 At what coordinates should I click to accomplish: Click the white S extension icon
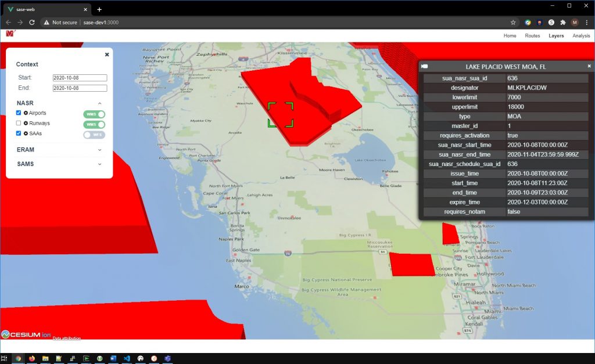coord(551,23)
